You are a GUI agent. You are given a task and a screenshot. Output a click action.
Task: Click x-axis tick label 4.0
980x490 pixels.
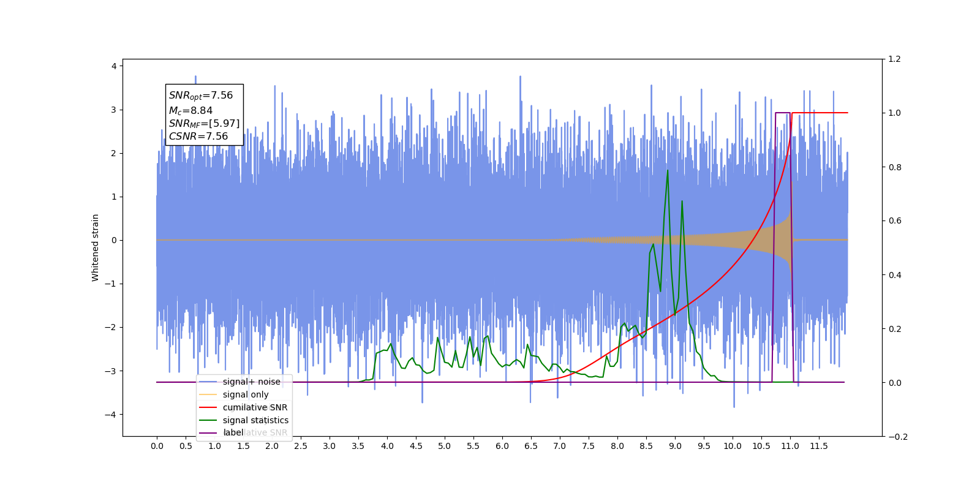387,446
